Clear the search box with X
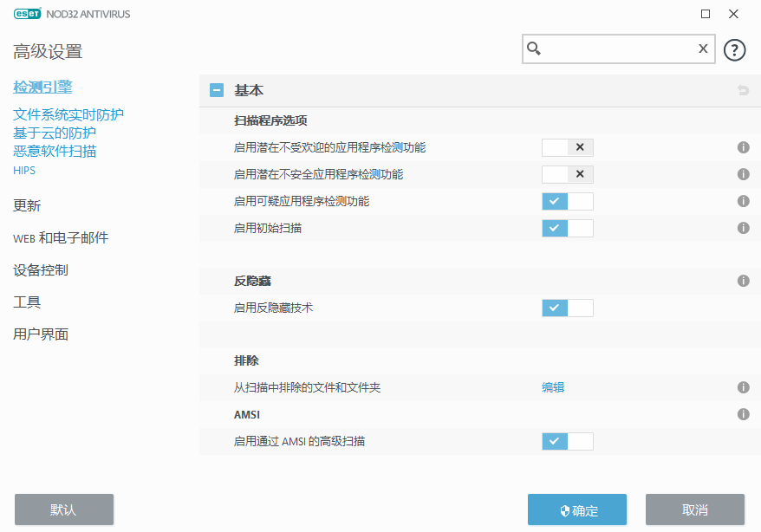Viewport: 761px width, 532px height. pos(703,49)
